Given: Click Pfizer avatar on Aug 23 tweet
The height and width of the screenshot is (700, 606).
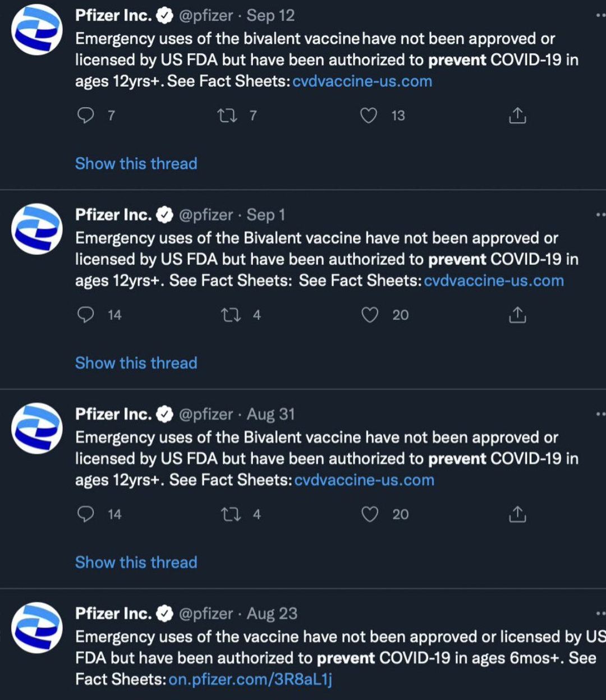Looking at the screenshot, I should [x=37, y=627].
